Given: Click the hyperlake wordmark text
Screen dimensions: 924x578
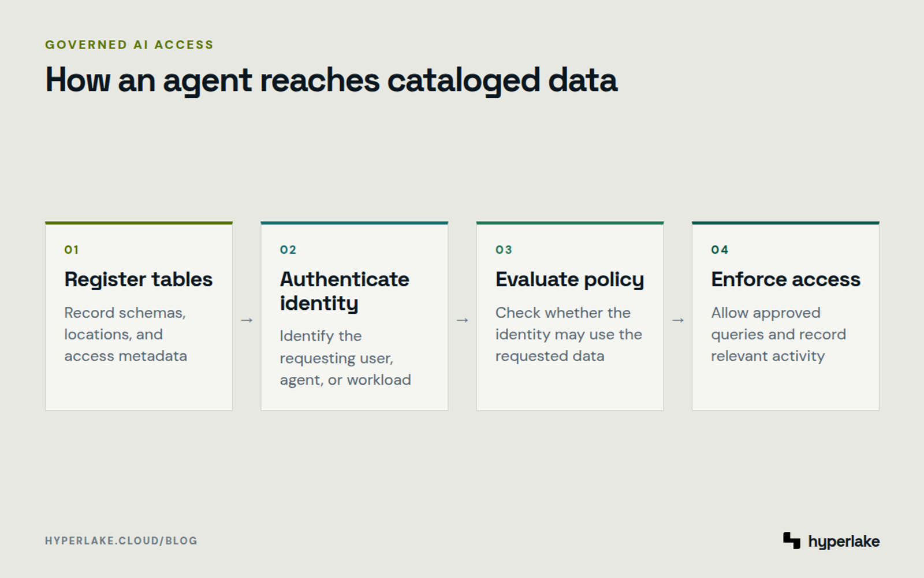Looking at the screenshot, I should coord(844,542).
